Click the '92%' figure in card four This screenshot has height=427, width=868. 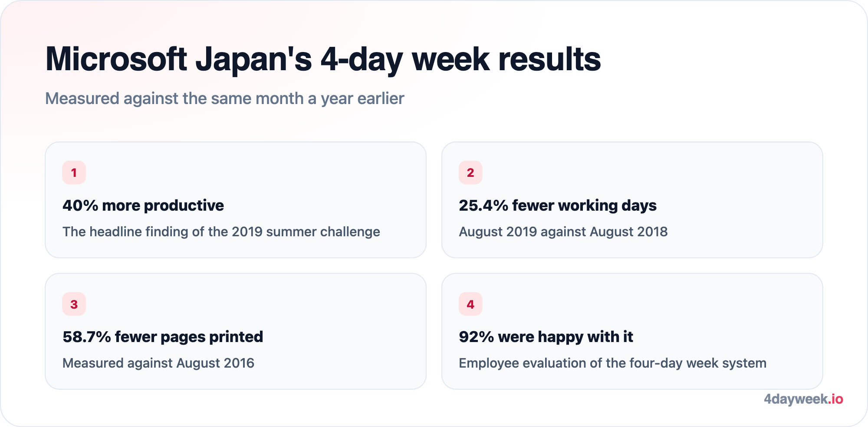tap(477, 337)
